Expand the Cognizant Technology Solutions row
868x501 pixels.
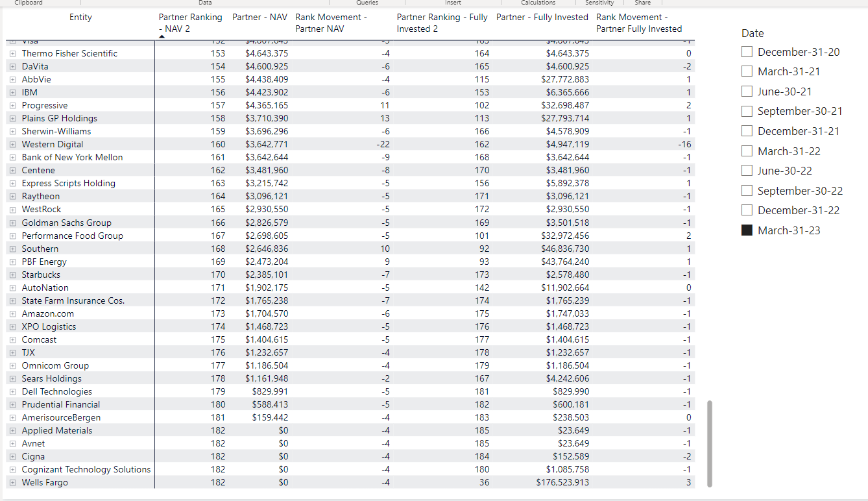coord(12,469)
